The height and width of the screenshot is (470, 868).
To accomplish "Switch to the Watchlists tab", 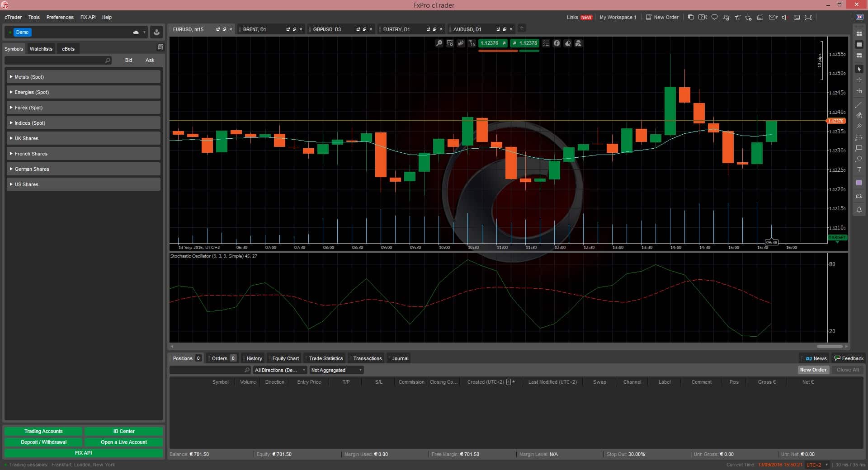I will pos(41,49).
